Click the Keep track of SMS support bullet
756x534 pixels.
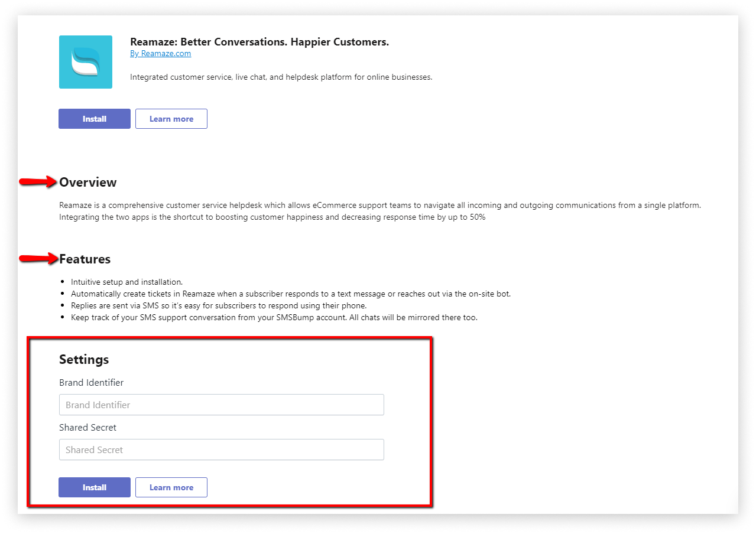click(x=274, y=317)
